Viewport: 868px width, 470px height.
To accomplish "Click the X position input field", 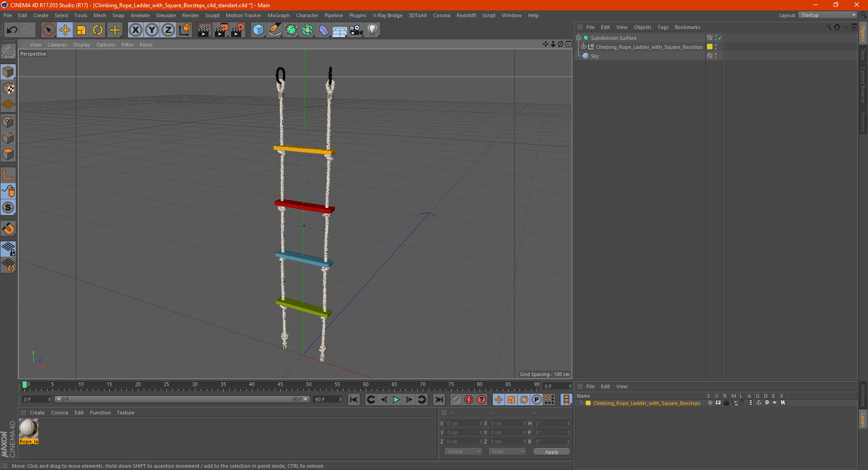I will 464,423.
